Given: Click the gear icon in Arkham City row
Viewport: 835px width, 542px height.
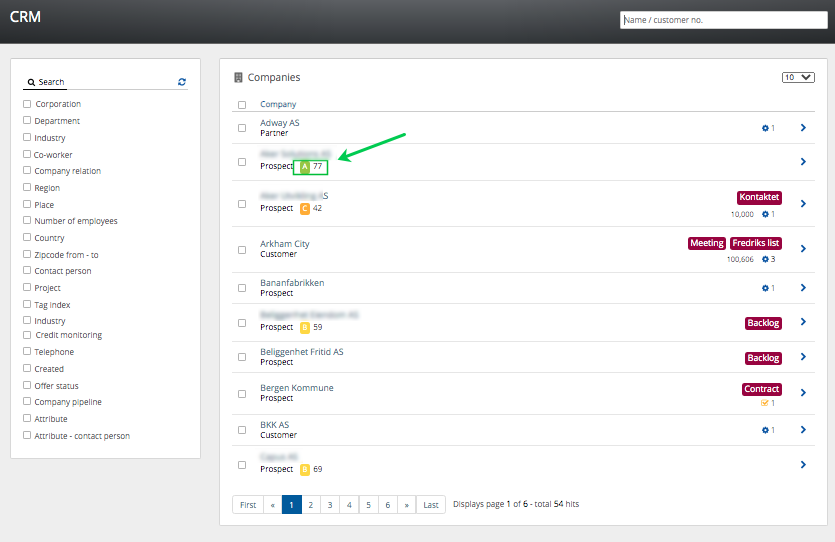Looking at the screenshot, I should [765, 259].
